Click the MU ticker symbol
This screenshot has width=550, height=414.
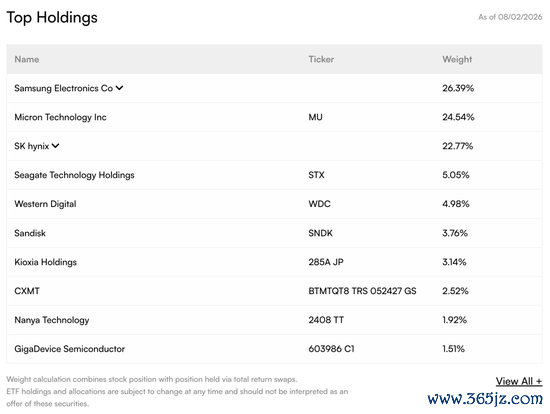pos(315,117)
